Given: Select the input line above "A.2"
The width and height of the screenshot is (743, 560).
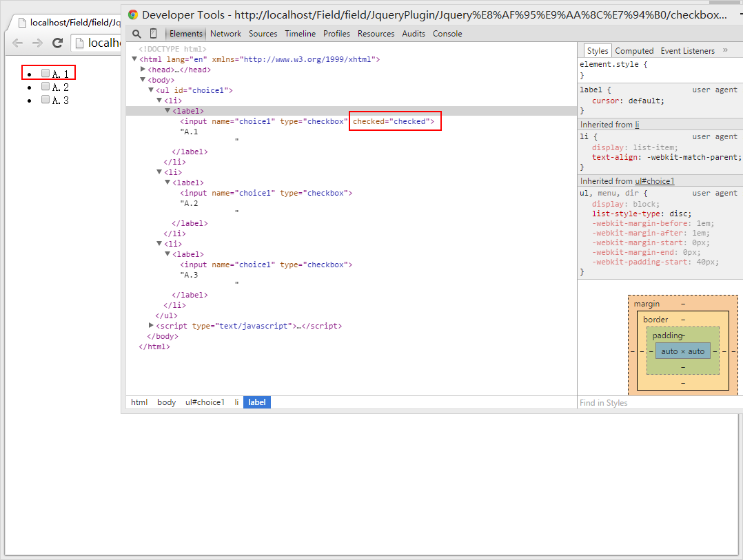Looking at the screenshot, I should (x=266, y=193).
